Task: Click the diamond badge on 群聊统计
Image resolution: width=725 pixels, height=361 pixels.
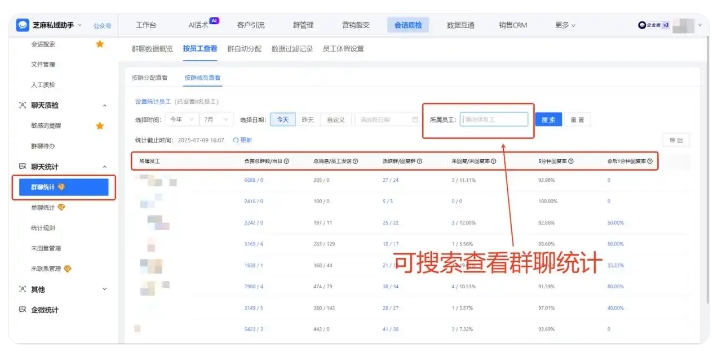Action: click(x=61, y=187)
